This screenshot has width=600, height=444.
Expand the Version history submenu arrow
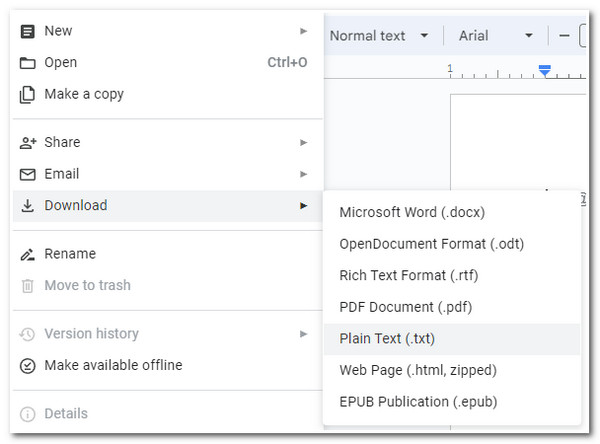(303, 334)
